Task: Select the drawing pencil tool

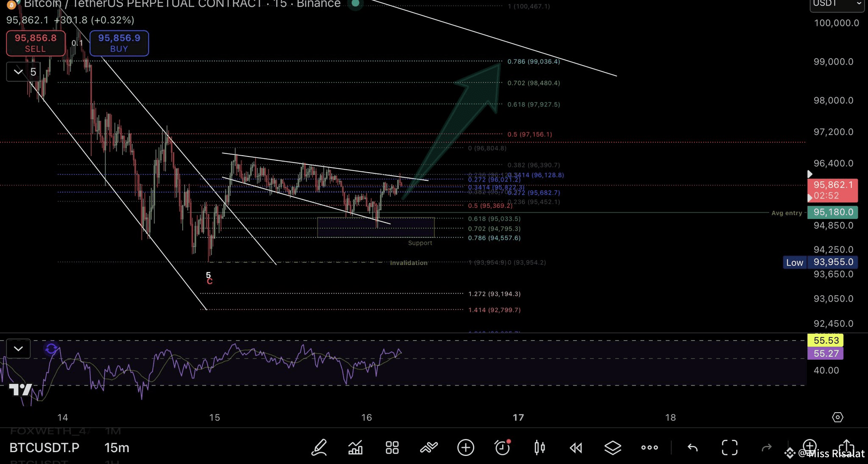Action: [x=319, y=447]
